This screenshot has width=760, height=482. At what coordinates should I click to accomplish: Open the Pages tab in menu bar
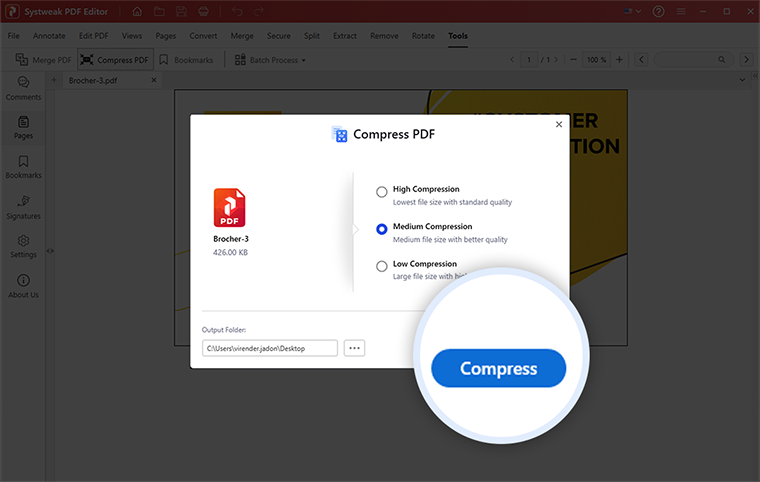pyautogui.click(x=165, y=36)
